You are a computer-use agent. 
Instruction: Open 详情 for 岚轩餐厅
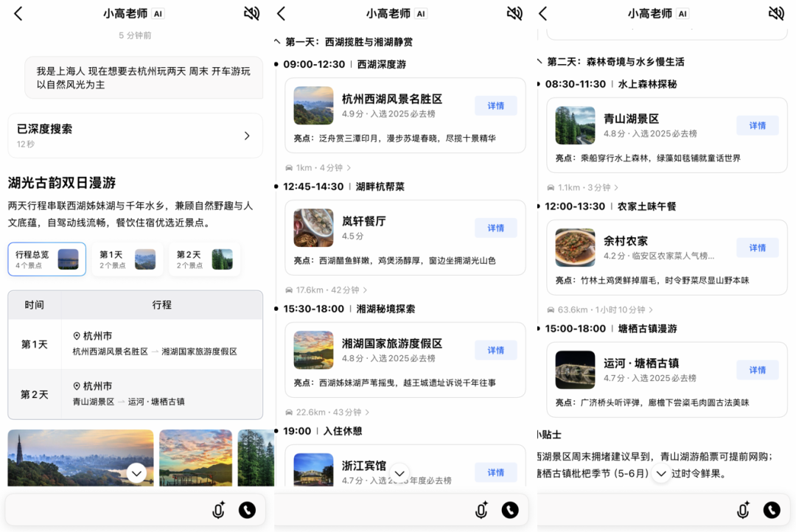pos(496,228)
